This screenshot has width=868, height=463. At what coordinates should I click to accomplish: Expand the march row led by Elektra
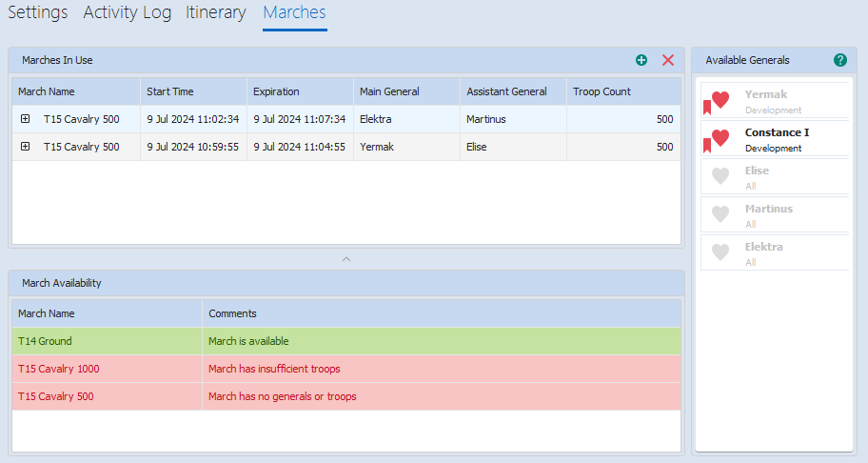point(25,119)
